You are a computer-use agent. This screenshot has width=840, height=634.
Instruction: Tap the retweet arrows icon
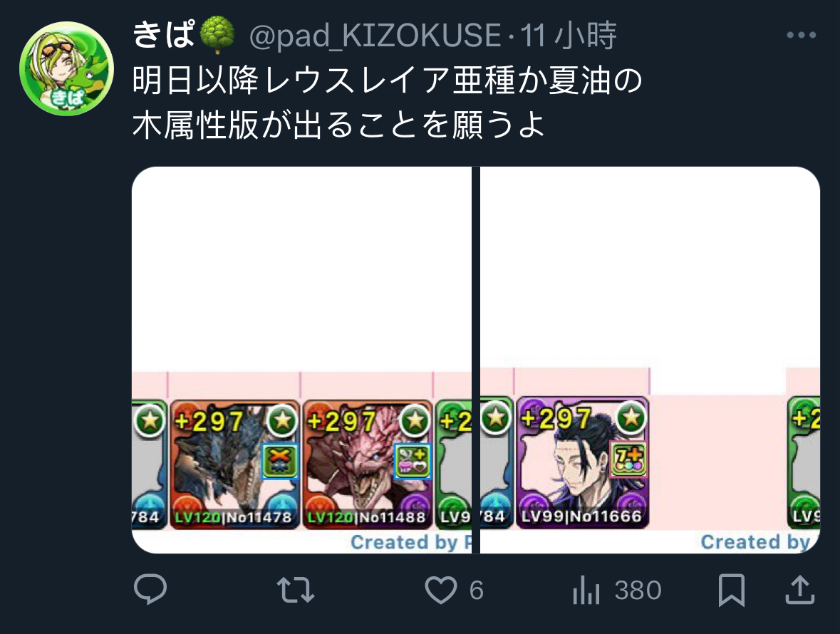pyautogui.click(x=296, y=590)
